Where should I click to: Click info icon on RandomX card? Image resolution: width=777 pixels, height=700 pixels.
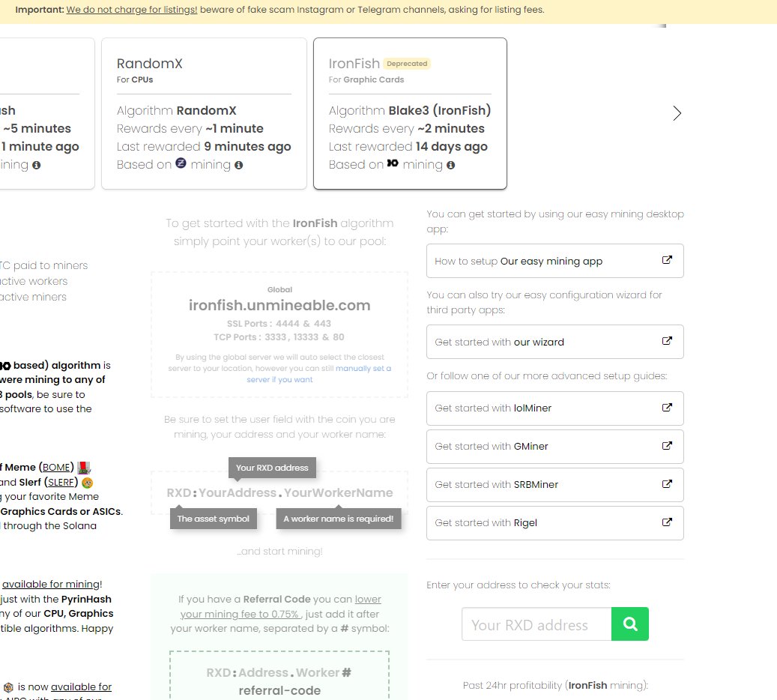pyautogui.click(x=238, y=165)
